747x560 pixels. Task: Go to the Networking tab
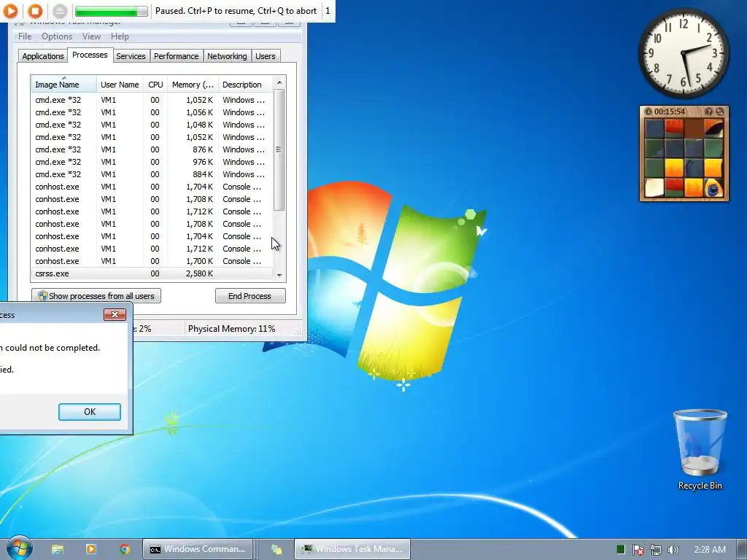(227, 56)
